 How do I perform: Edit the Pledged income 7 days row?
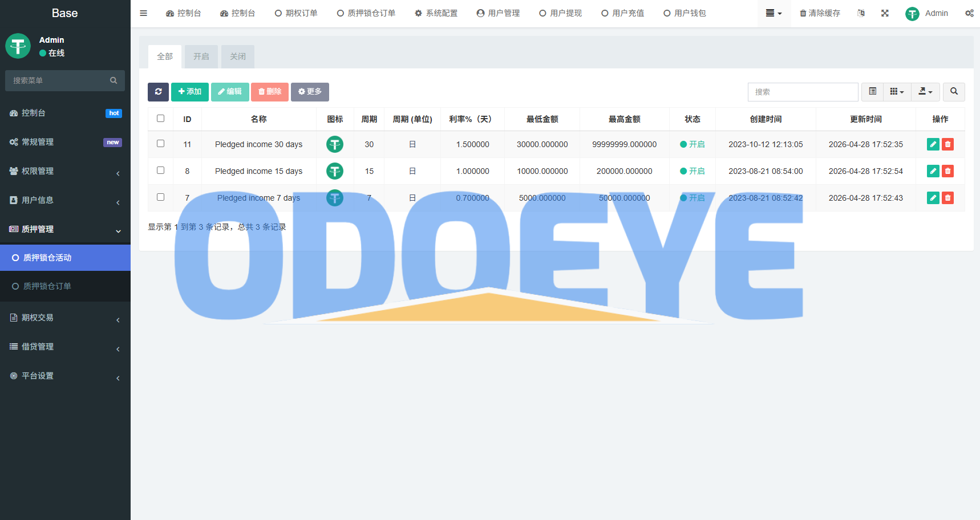point(933,198)
